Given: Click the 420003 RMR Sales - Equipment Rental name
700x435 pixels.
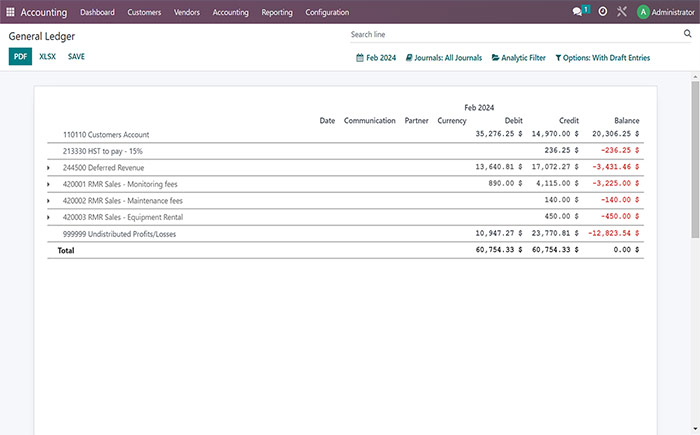Looking at the screenshot, I should point(123,218).
